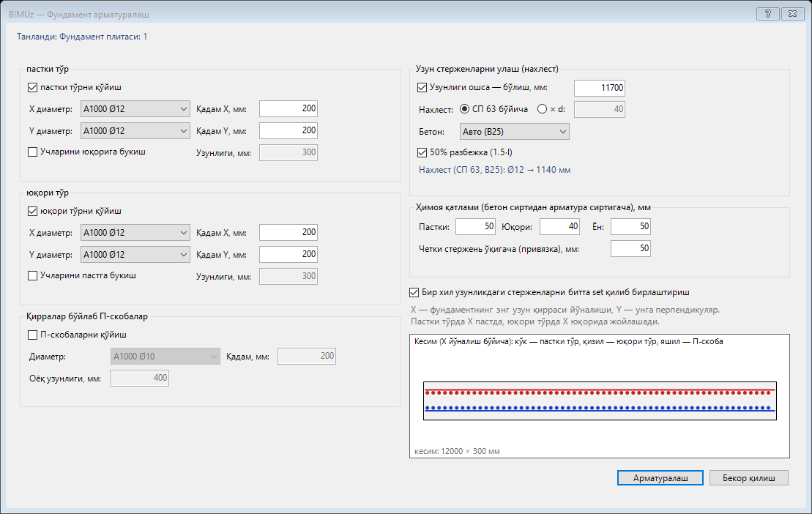Image resolution: width=812 pixels, height=514 pixels.
Task: Select 'СП 63 бўйича' radio button
Action: [464, 109]
